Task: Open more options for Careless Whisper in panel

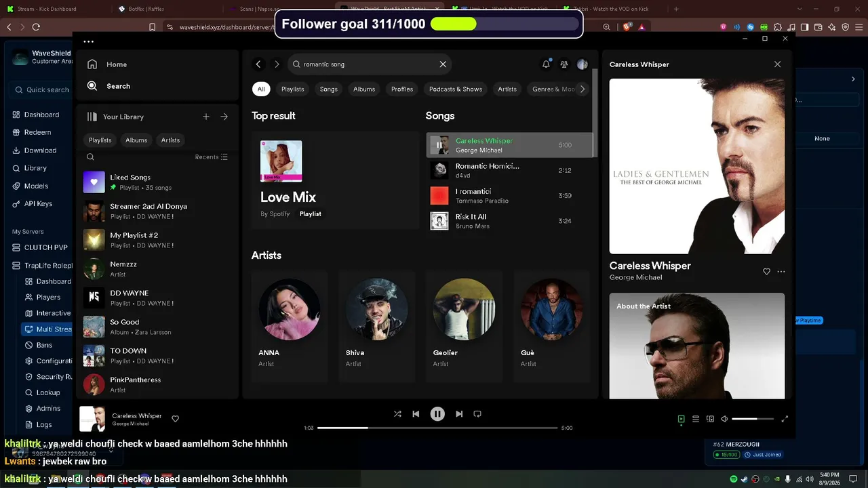Action: pyautogui.click(x=781, y=272)
